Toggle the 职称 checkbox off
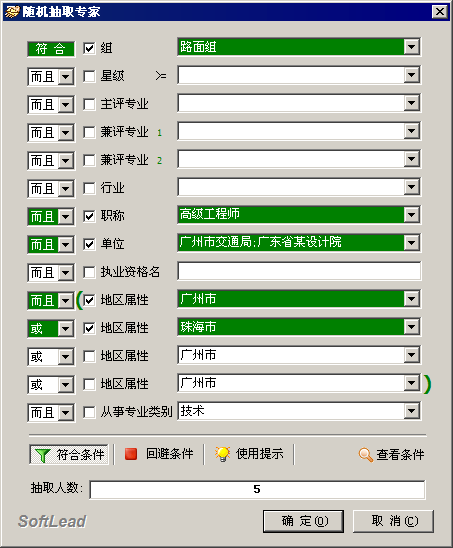 (89, 216)
